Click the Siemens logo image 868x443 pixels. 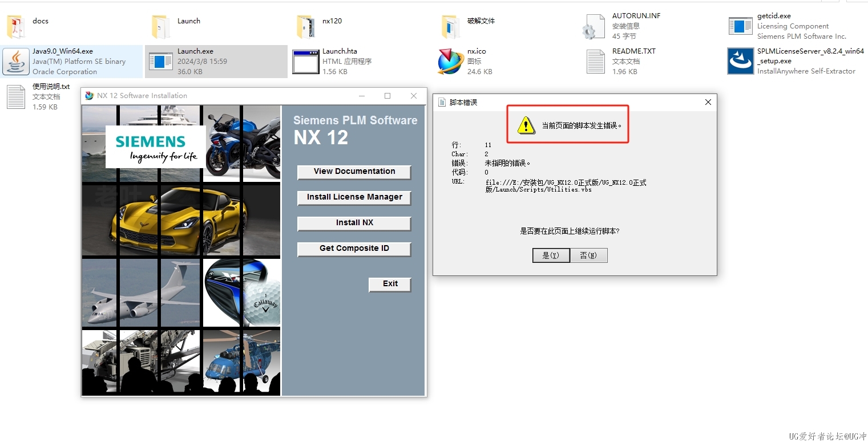[x=156, y=147]
